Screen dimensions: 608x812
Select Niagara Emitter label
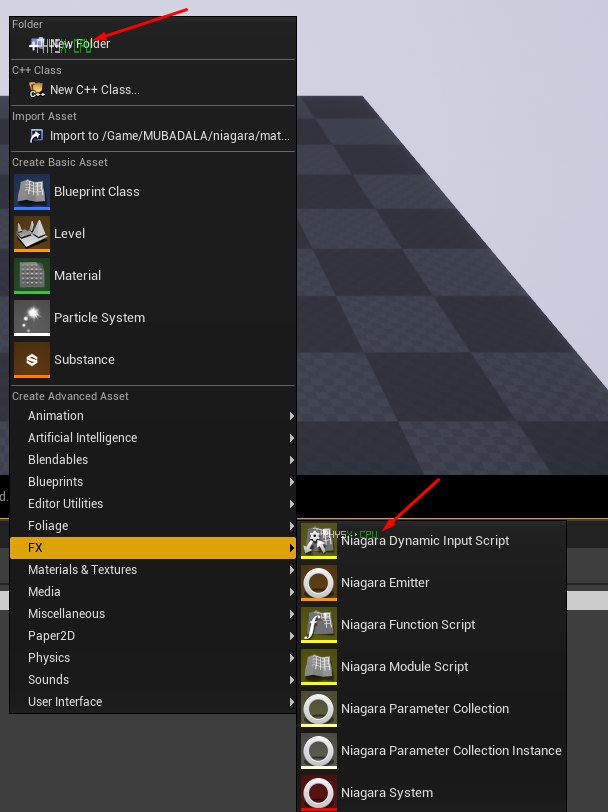click(385, 583)
